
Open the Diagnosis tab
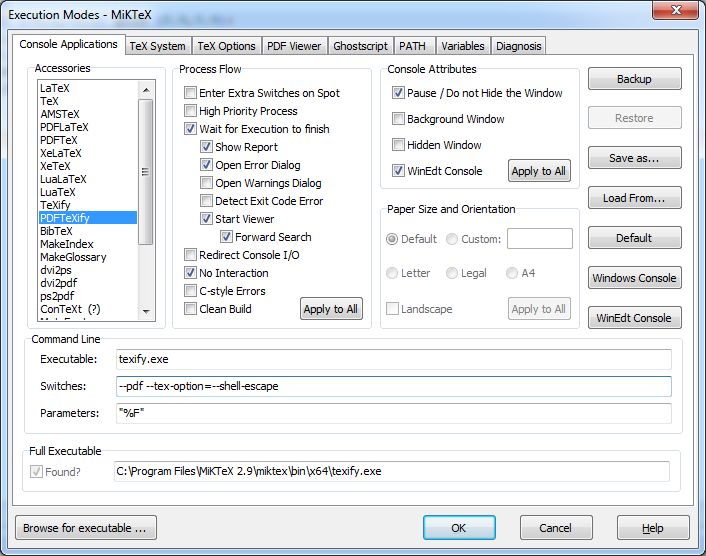point(519,46)
